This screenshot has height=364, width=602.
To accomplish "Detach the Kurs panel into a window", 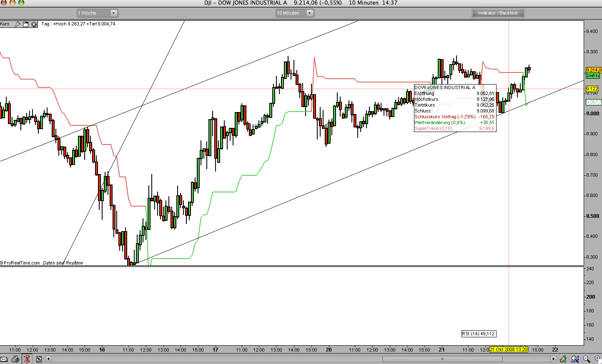I will 25,24.
